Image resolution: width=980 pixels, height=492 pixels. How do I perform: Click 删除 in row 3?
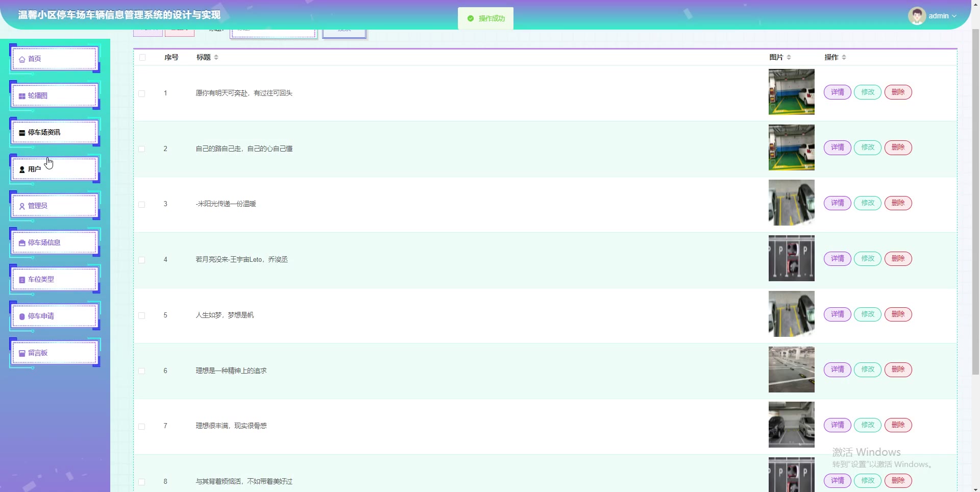(x=898, y=203)
